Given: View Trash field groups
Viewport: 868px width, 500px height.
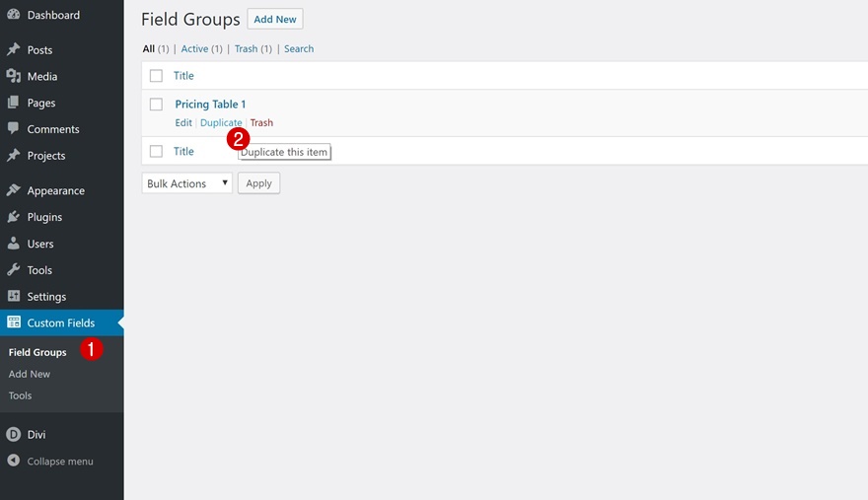Looking at the screenshot, I should (246, 48).
